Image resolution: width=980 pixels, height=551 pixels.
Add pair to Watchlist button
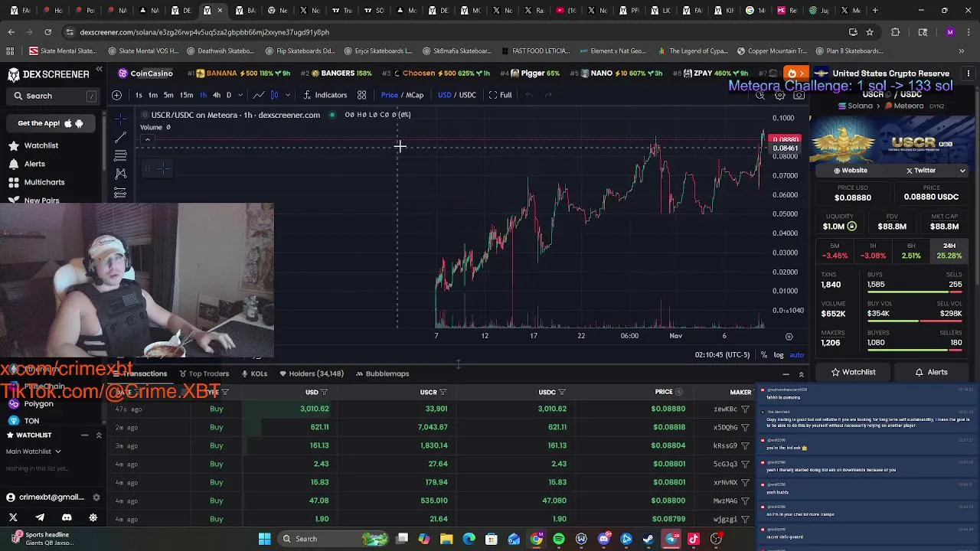(853, 372)
